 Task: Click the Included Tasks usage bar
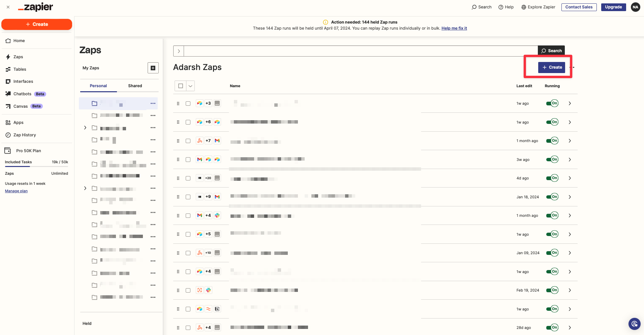36,166
